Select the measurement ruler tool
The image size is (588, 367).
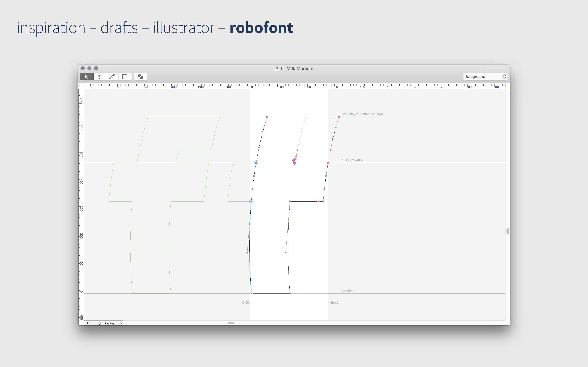tap(125, 77)
